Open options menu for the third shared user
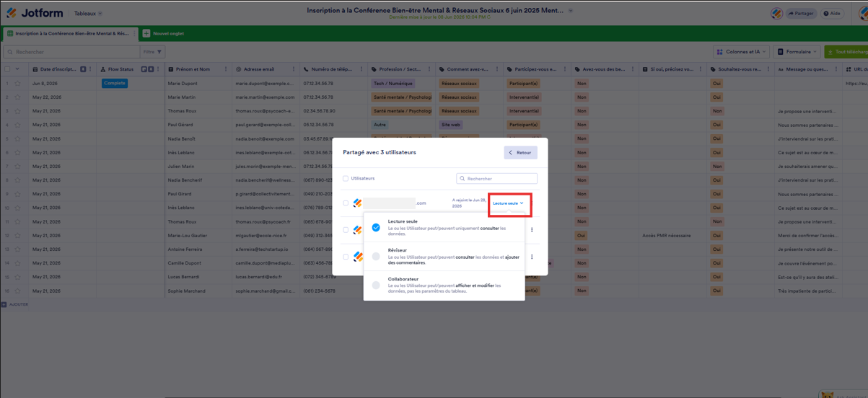 (532, 257)
